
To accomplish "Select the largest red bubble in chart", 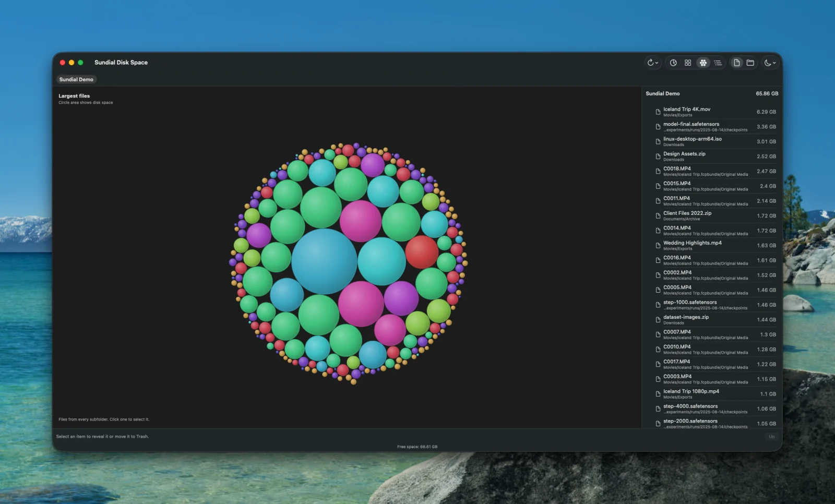I will pyautogui.click(x=422, y=252).
